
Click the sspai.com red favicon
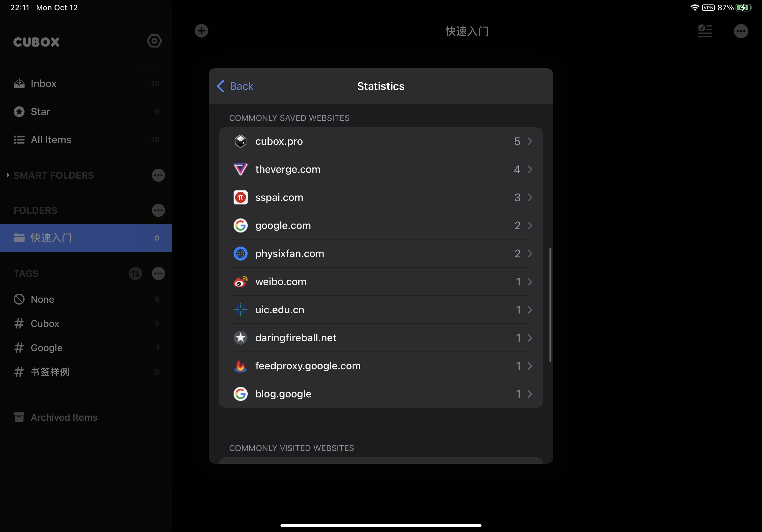[241, 197]
